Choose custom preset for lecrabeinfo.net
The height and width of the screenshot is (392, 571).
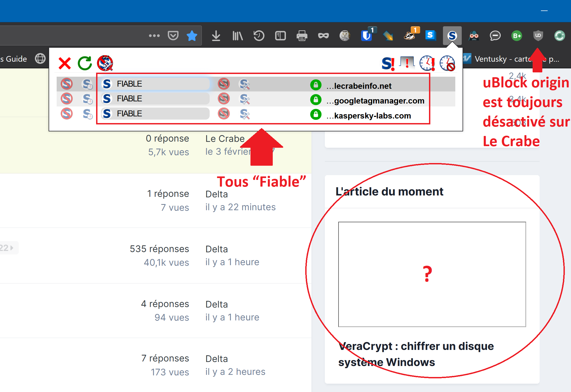(245, 84)
